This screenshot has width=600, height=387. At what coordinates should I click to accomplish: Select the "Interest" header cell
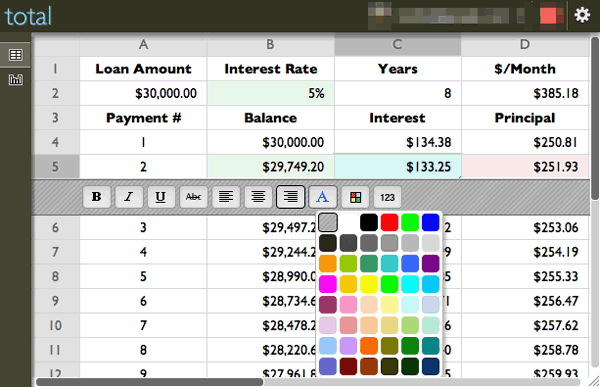coord(398,118)
